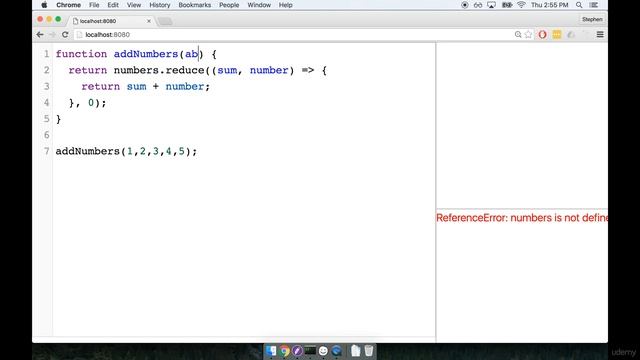The image size is (640, 360).
Task: Bookmark this page with the star icon
Action: [529, 35]
